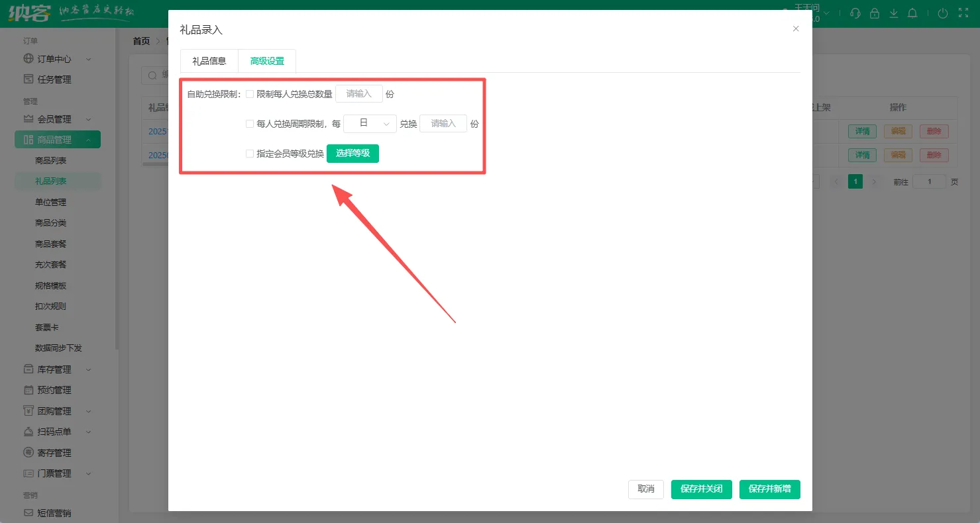Tick the 指定会员等级兑换 checkbox
The width and height of the screenshot is (980, 523).
point(250,154)
